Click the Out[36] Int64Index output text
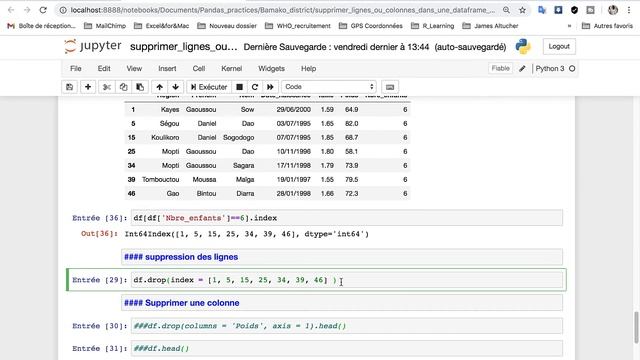Viewport: 640px width, 360px height. pos(247,234)
